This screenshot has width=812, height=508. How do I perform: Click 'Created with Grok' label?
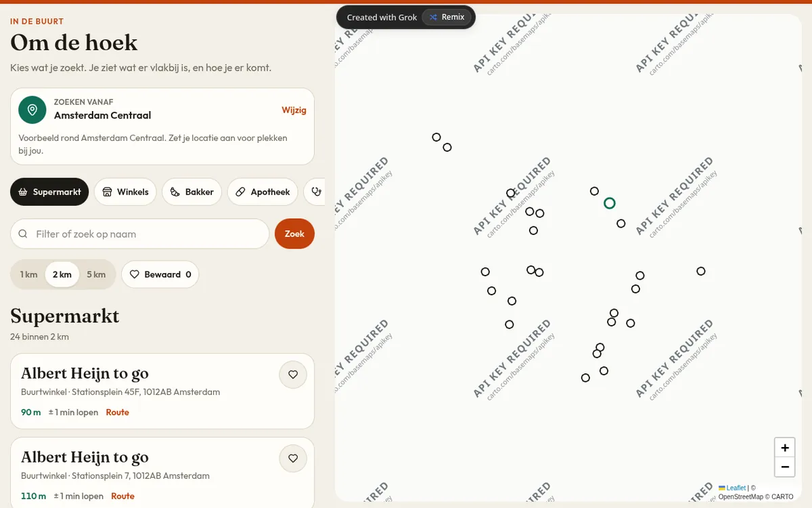pyautogui.click(x=382, y=17)
